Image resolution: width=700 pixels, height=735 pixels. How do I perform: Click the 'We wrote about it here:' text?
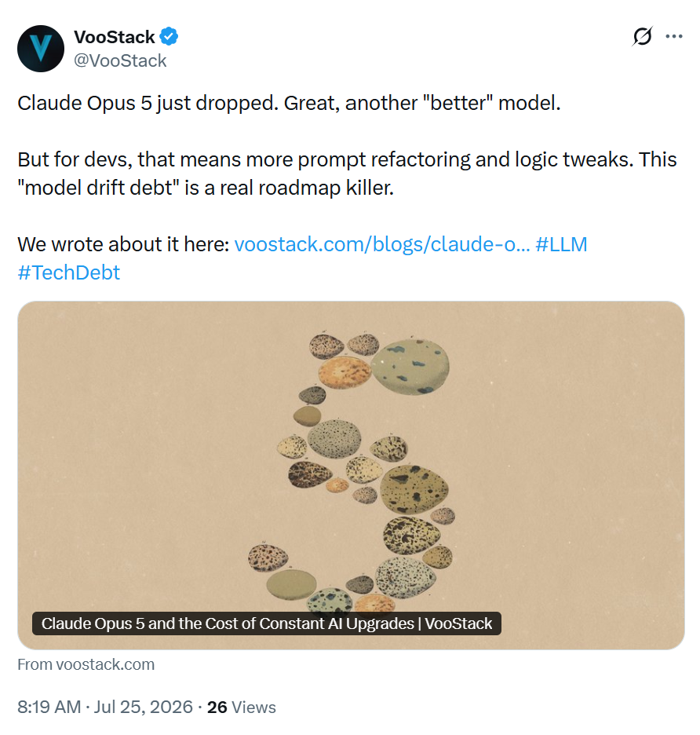click(x=123, y=244)
